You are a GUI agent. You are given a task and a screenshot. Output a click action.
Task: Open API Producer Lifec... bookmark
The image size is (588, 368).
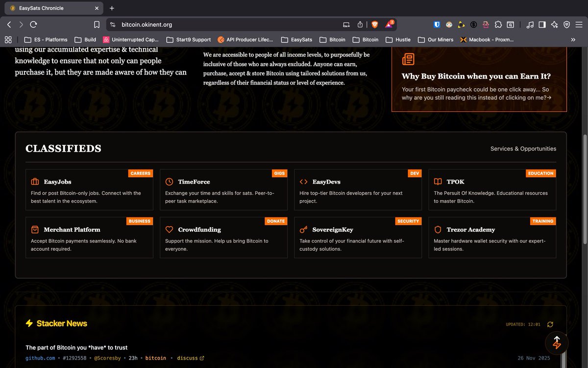coord(245,40)
